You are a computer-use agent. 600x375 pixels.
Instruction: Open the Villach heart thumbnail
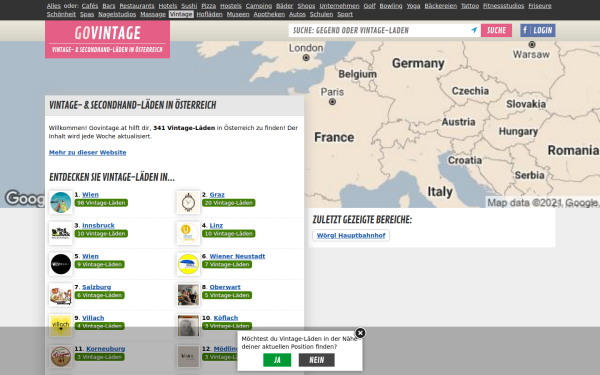[x=60, y=326]
